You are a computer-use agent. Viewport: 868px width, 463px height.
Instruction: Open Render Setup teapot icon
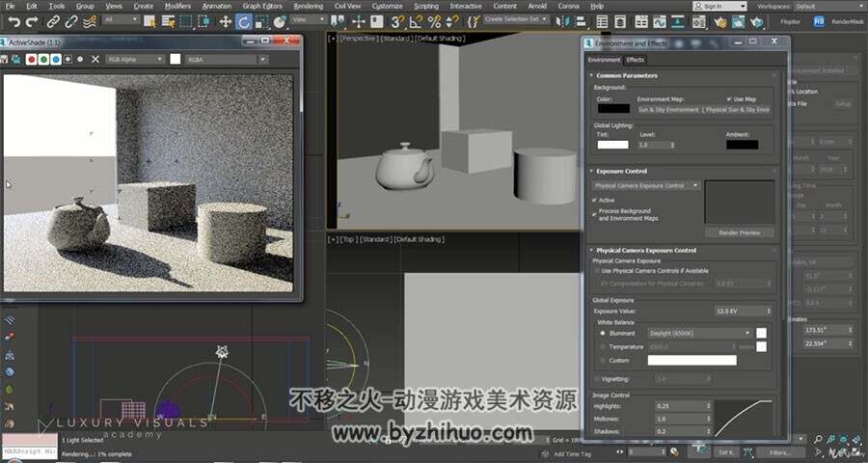719,22
